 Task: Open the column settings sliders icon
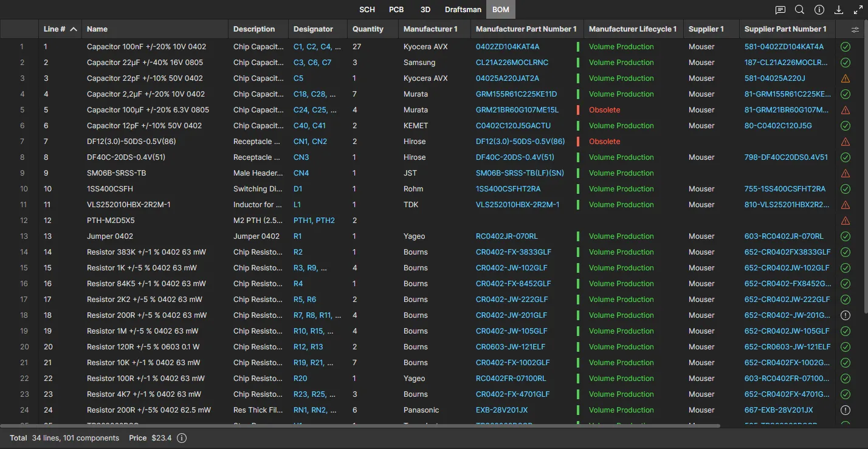[855, 29]
